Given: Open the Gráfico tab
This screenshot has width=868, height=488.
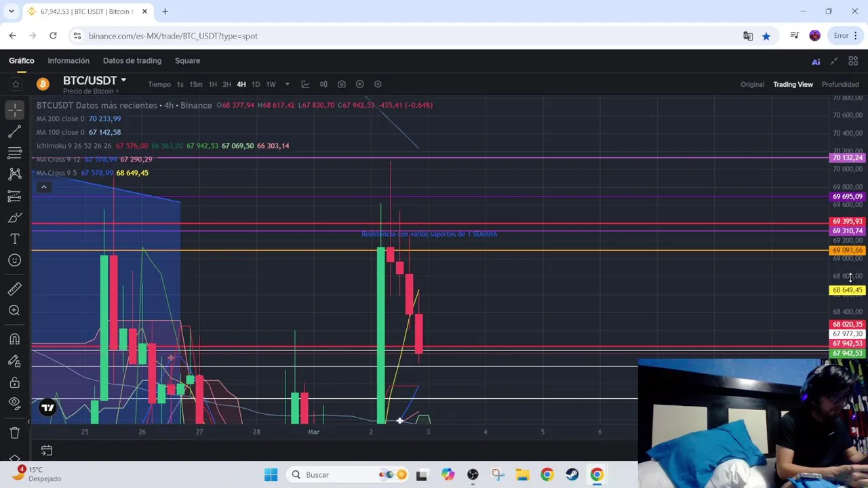Looking at the screenshot, I should [x=21, y=60].
